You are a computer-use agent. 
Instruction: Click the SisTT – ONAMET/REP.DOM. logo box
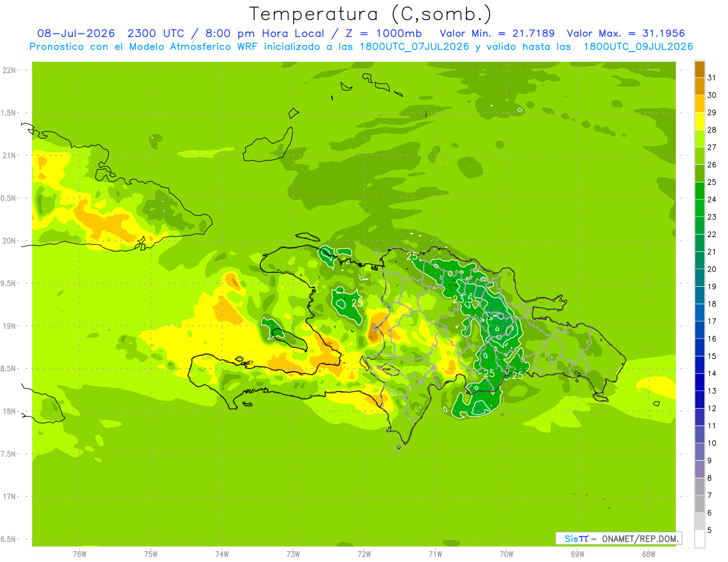[x=618, y=538]
